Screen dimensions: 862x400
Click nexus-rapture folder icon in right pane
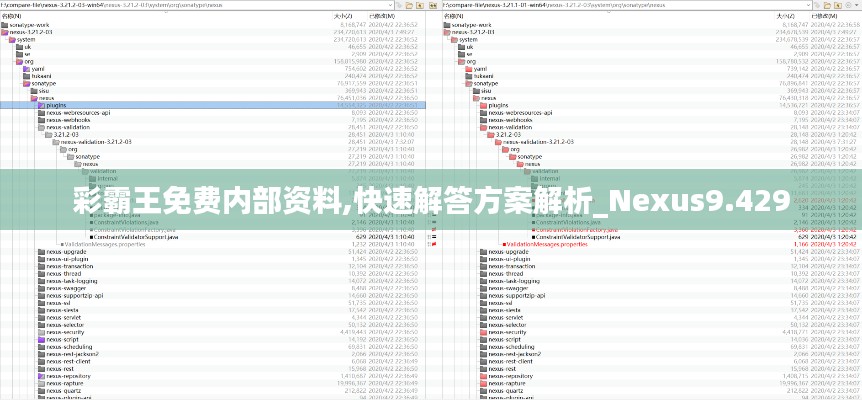click(481, 382)
